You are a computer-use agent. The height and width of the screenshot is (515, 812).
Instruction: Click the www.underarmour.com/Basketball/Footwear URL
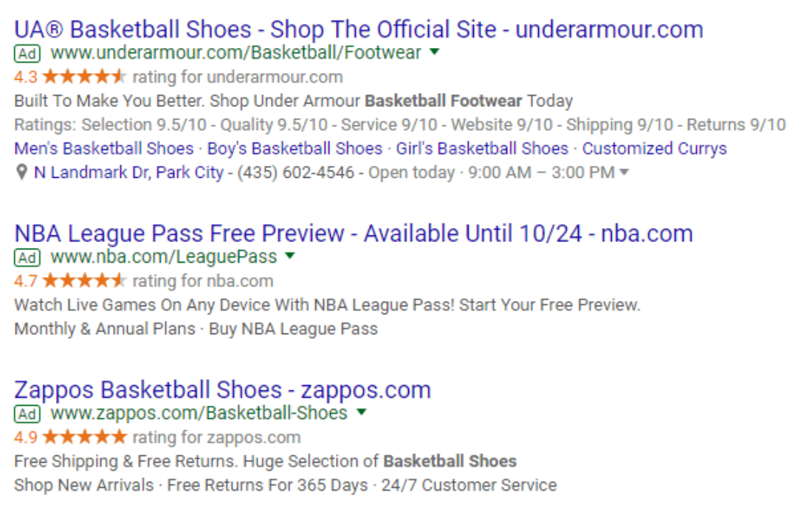pyautogui.click(x=235, y=53)
